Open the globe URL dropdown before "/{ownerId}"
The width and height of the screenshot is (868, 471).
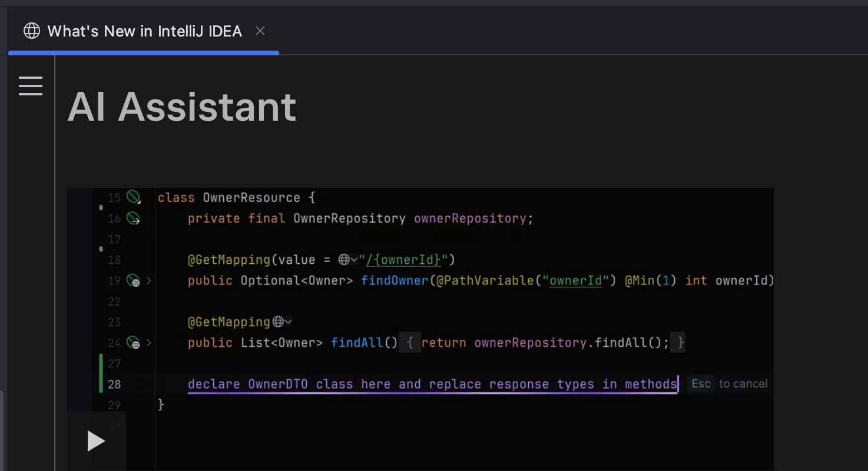348,260
